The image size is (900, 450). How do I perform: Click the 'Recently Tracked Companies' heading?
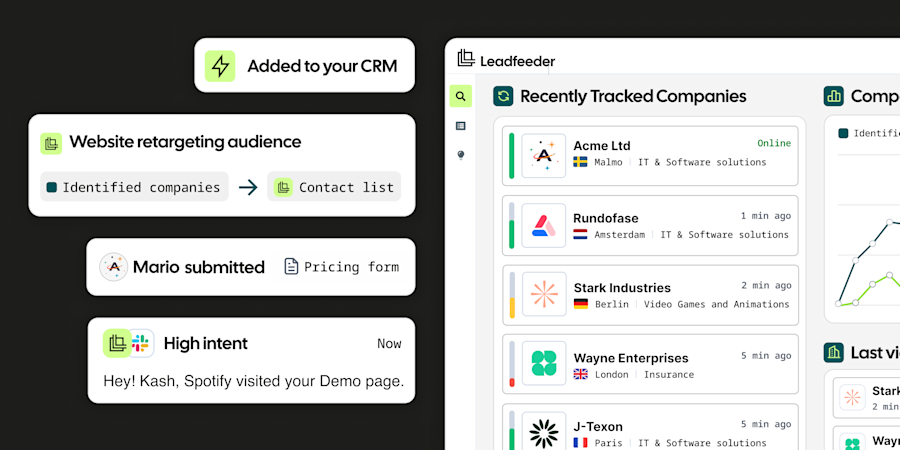(x=633, y=96)
